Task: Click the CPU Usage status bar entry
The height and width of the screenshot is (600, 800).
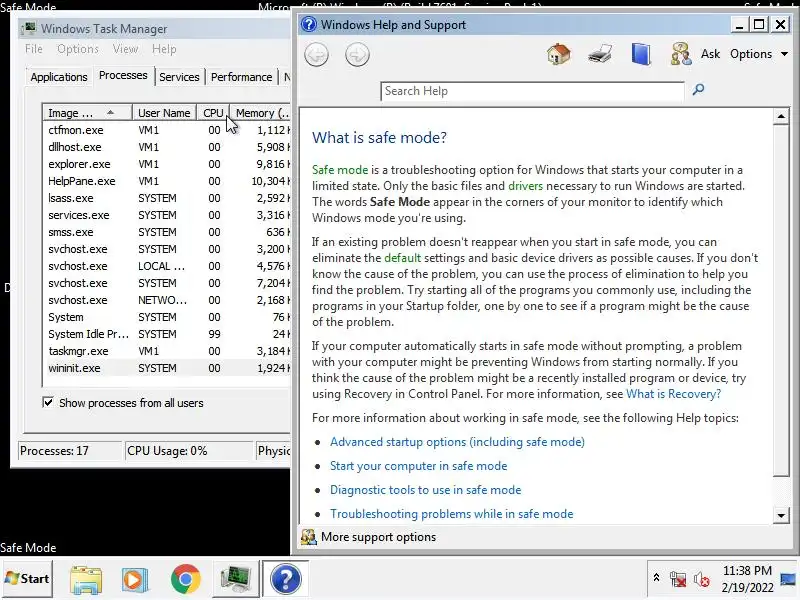Action: pyautogui.click(x=189, y=451)
